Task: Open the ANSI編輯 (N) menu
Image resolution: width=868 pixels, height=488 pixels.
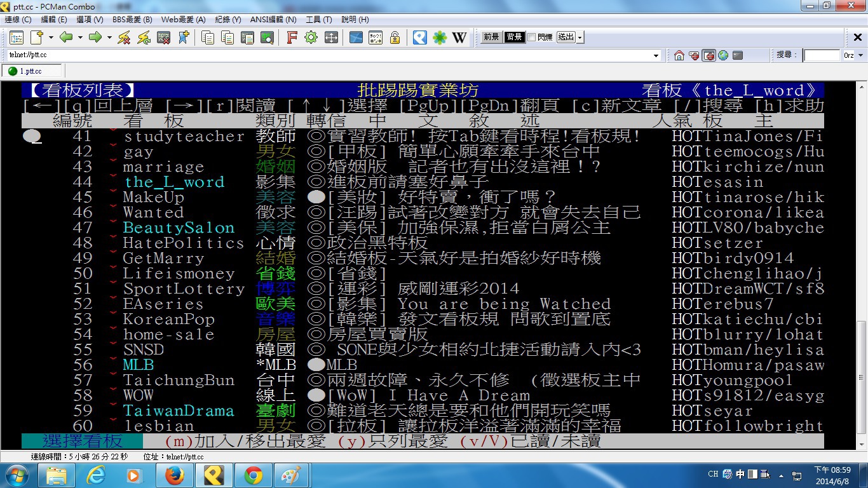Action: coord(273,20)
